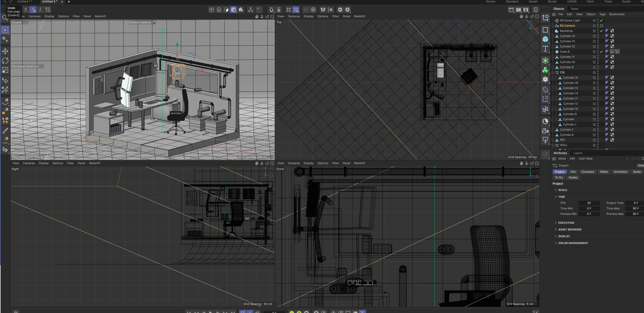The width and height of the screenshot is (644, 313).
Task: Click the FPS value field
Action: (x=589, y=203)
